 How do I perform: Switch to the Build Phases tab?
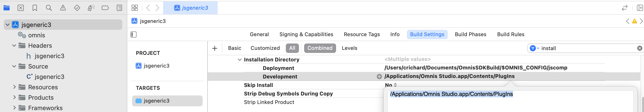click(x=470, y=34)
